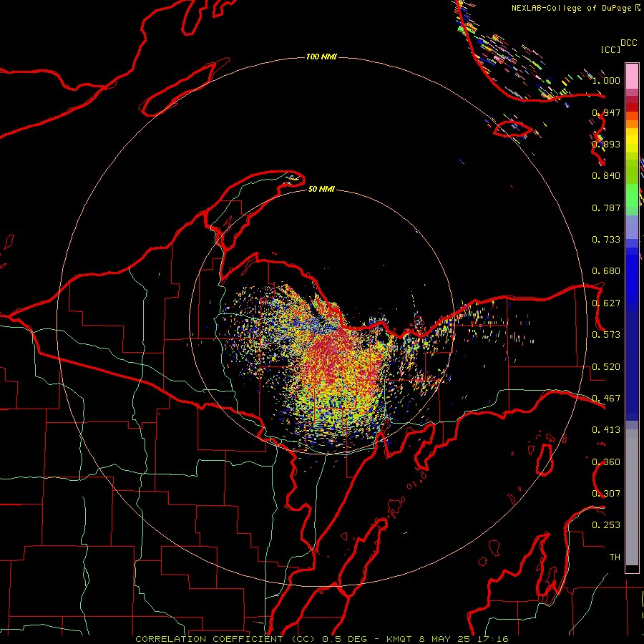The image size is (644, 644).
Task: Click the TH threshold label
Action: [615, 557]
